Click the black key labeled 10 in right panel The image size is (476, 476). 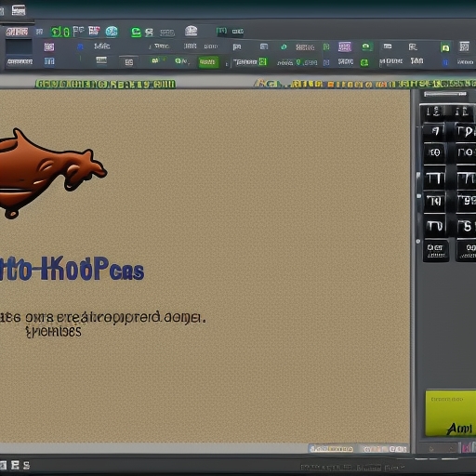[434, 152]
